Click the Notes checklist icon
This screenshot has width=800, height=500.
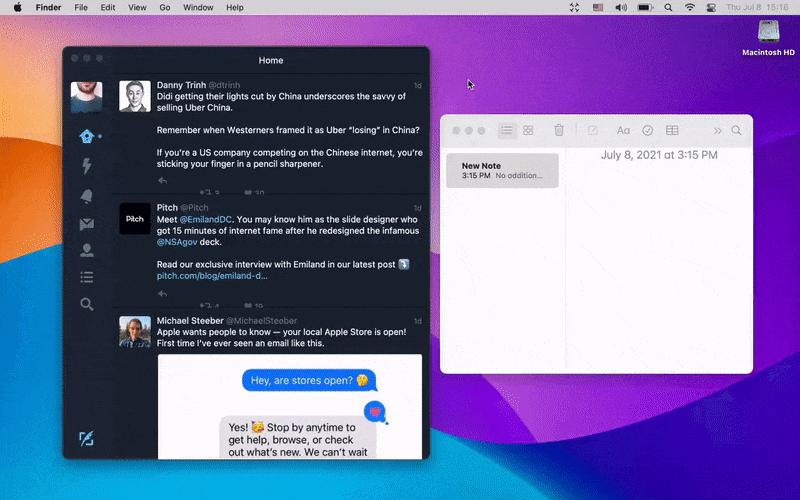[x=647, y=130]
